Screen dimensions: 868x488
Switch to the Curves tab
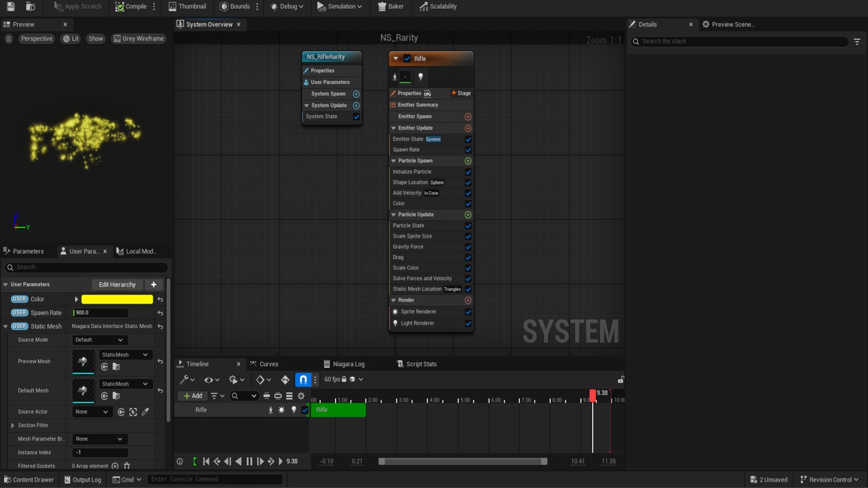269,364
